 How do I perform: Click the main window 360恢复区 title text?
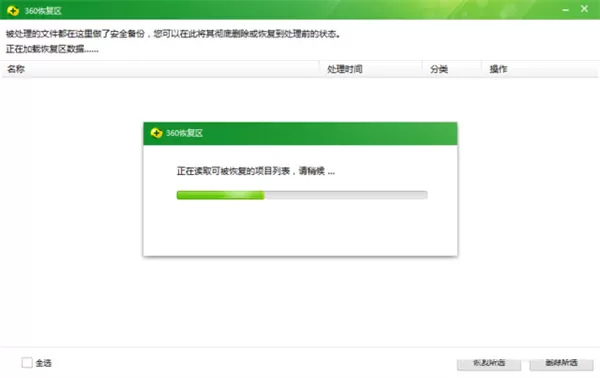click(43, 11)
